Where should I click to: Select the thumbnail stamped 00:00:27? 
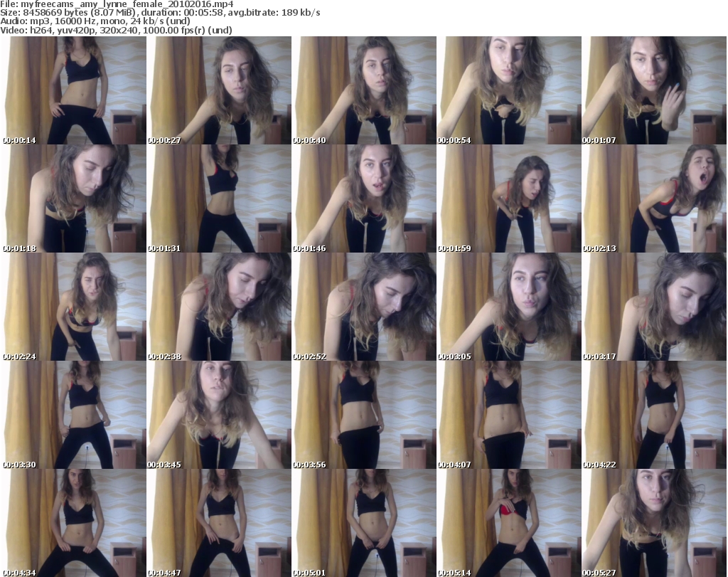[219, 90]
